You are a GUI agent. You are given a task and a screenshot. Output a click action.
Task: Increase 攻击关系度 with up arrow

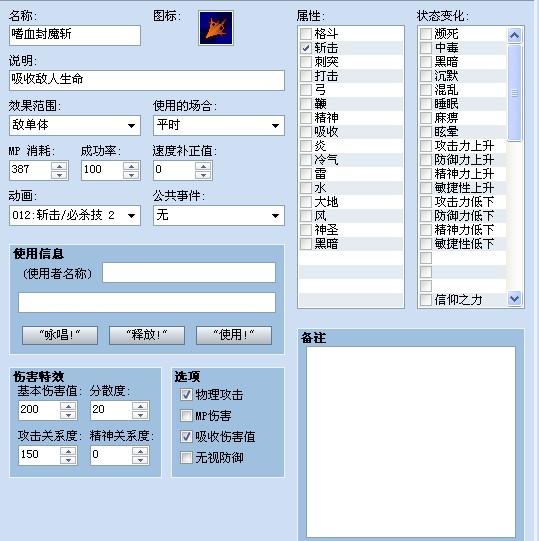point(68,451)
